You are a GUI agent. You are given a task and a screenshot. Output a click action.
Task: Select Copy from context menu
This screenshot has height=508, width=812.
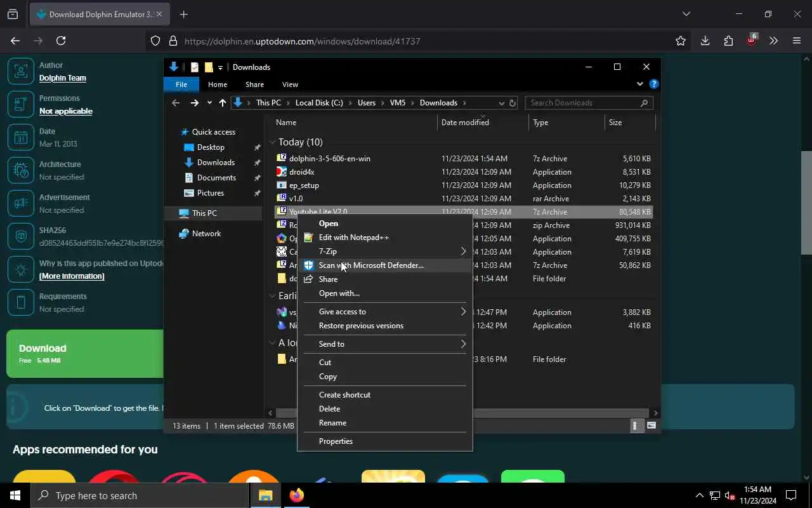pos(328,377)
